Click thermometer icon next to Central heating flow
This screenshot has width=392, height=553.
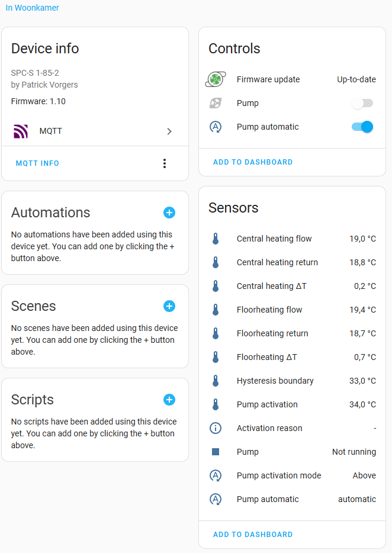(216, 239)
